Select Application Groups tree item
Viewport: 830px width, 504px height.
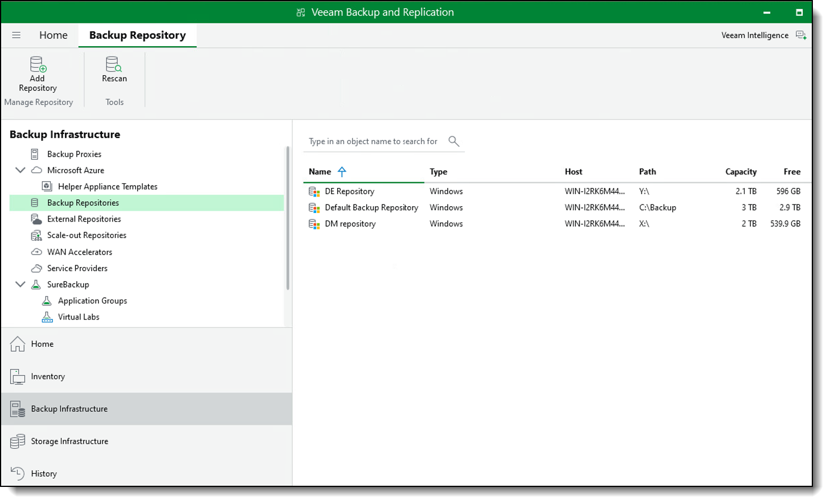click(x=92, y=301)
